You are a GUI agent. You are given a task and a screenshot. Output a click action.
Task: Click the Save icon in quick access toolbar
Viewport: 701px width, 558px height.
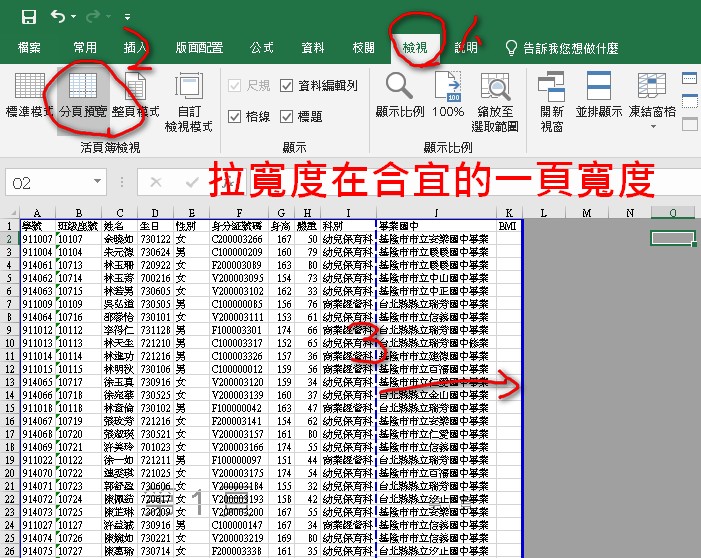(x=28, y=17)
